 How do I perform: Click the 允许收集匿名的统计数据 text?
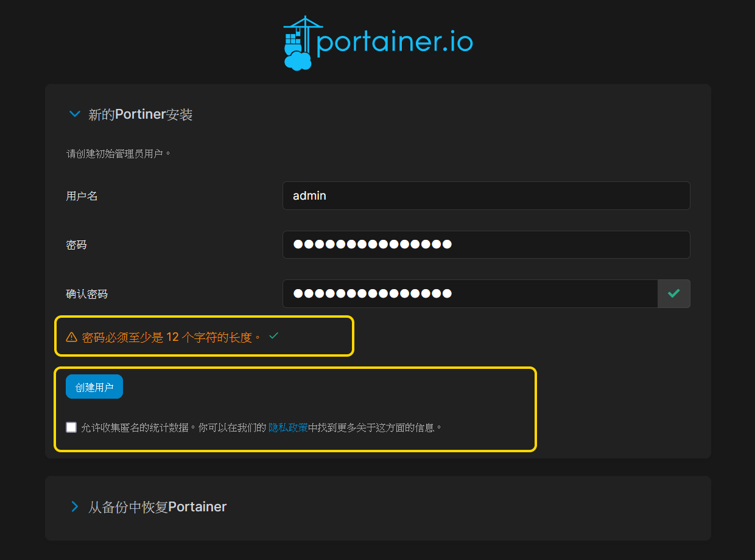point(135,427)
